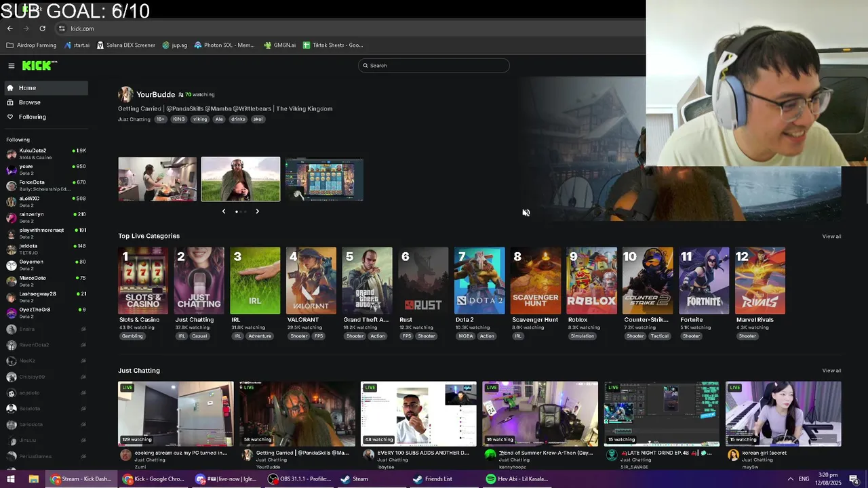Select Browse in the sidebar
Screen dimensions: 868x488
coord(45,102)
